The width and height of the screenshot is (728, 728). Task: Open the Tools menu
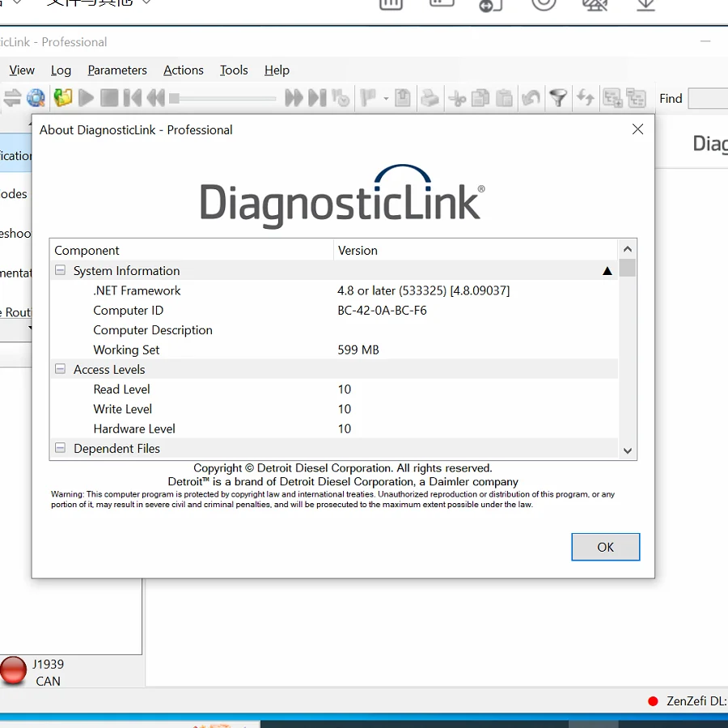click(234, 70)
